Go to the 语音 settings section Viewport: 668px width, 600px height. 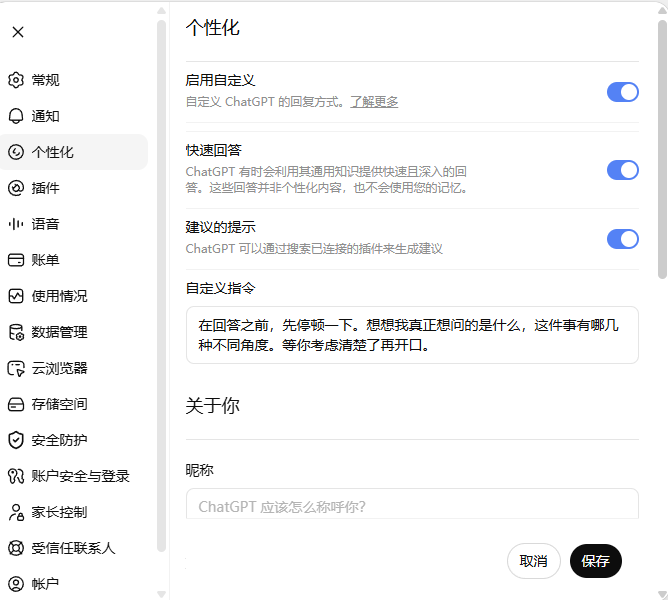pyautogui.click(x=74, y=224)
